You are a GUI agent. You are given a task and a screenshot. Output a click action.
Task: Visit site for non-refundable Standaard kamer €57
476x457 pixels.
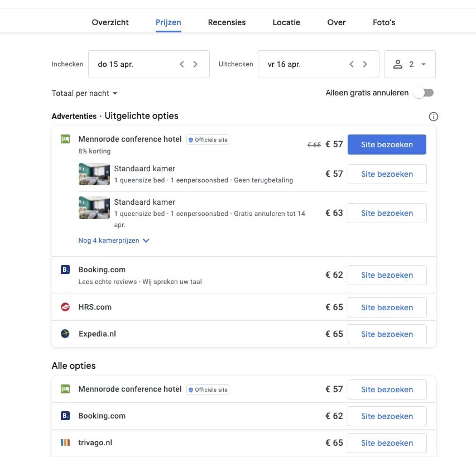(387, 174)
